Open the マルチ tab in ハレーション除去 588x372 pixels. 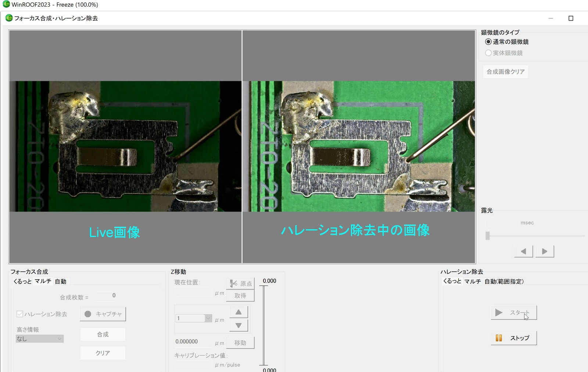pyautogui.click(x=473, y=281)
